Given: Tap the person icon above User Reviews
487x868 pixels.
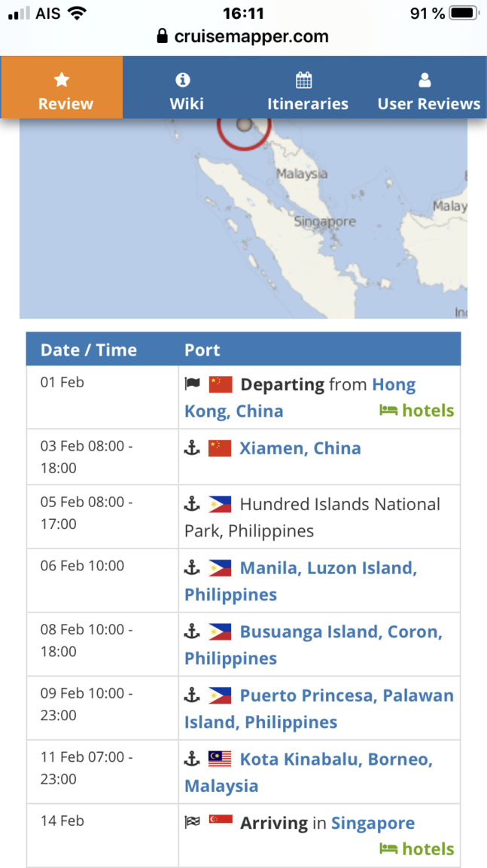Looking at the screenshot, I should point(425,81).
